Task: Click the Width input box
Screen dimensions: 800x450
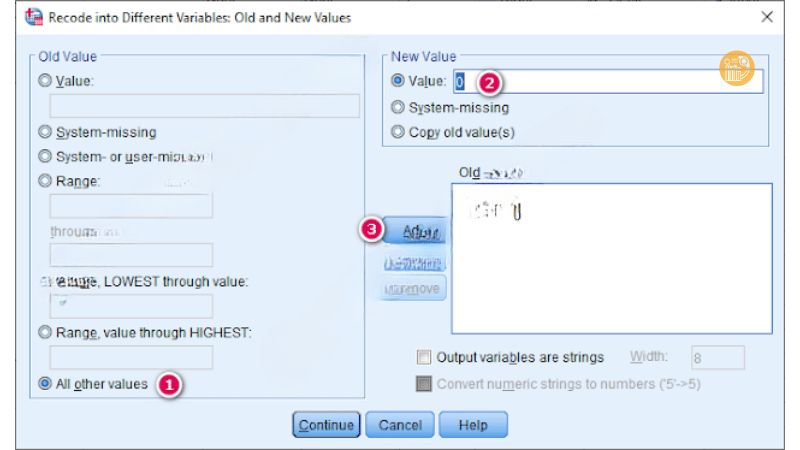Action: coord(717,357)
